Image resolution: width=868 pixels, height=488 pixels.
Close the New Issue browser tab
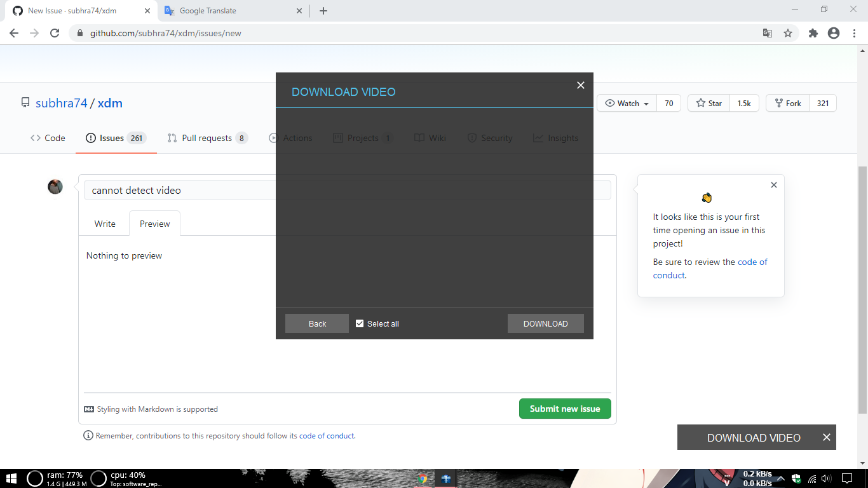(147, 11)
